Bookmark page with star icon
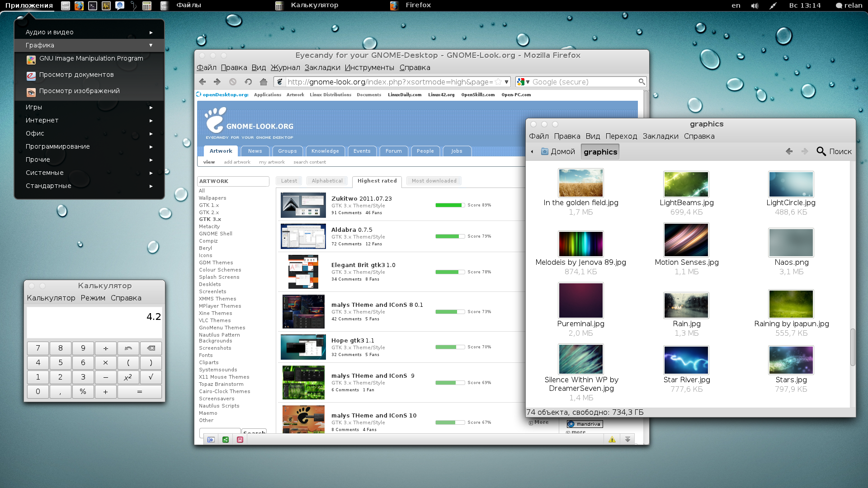Screen dimensions: 868x488 coord(498,82)
